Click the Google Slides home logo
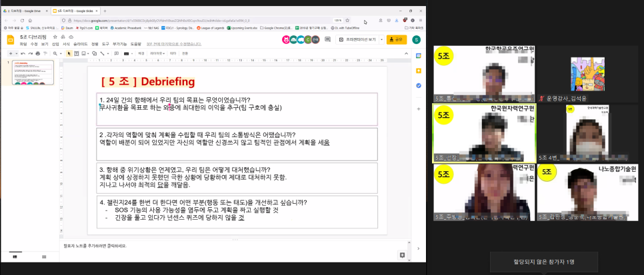 [11, 39]
